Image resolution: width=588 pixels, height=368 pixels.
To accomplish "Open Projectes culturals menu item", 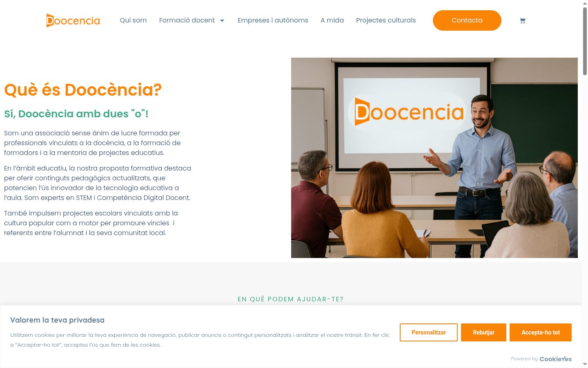I will [386, 20].
